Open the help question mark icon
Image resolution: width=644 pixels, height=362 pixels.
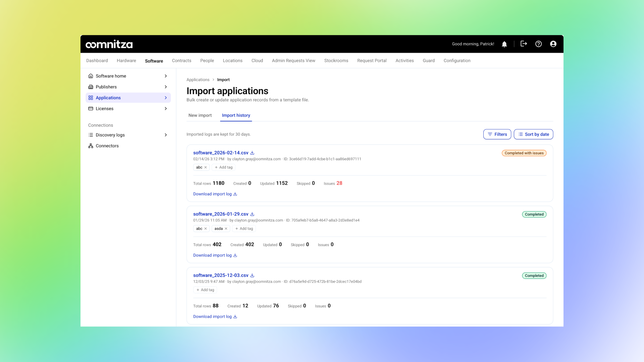click(538, 44)
